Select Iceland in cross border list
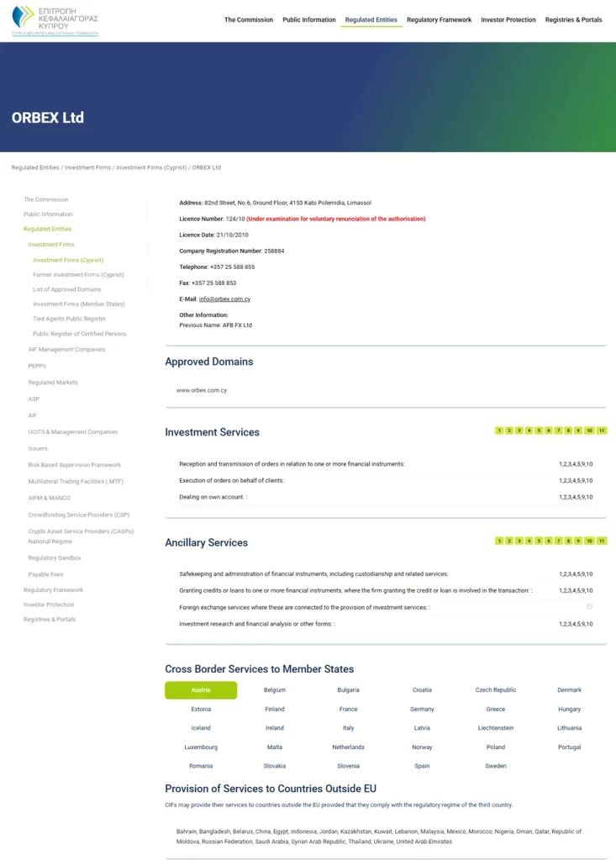This screenshot has height=861, width=616. (201, 728)
